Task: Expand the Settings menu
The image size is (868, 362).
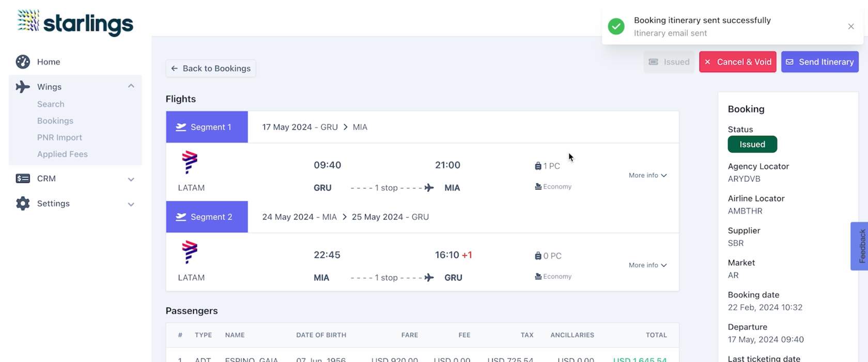Action: (x=131, y=204)
